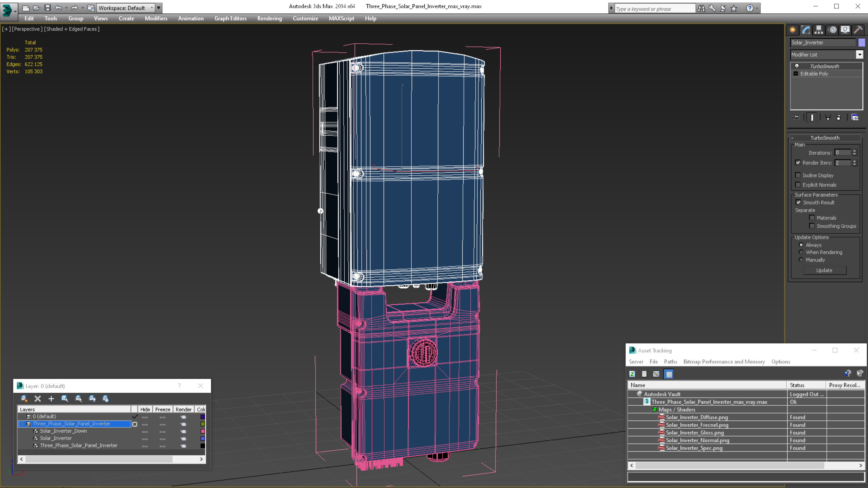Image resolution: width=868 pixels, height=488 pixels.
Task: Open the Utilities hammer panel tab
Action: point(858,30)
